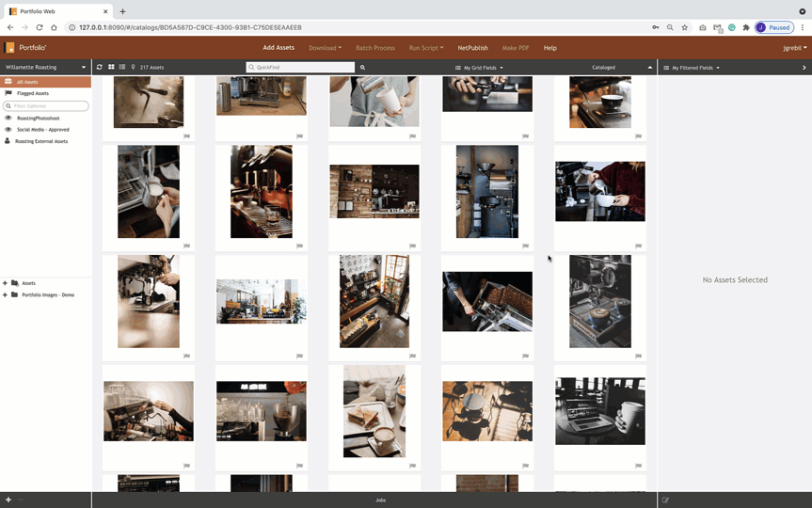Open the Chrome three-dot menu
This screenshot has height=508, width=812.
click(803, 27)
